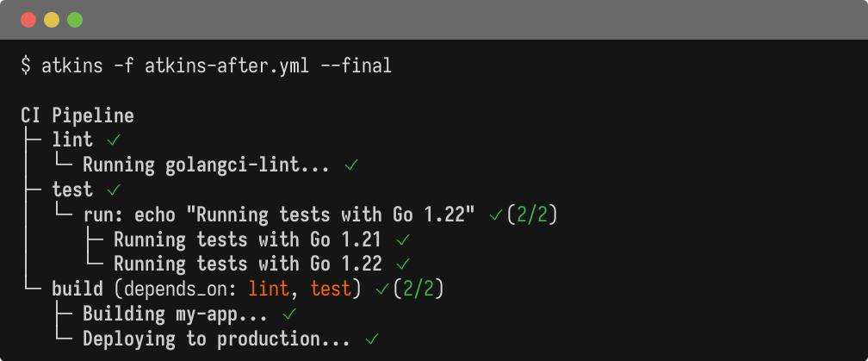Select the build job tree node

pos(77,289)
